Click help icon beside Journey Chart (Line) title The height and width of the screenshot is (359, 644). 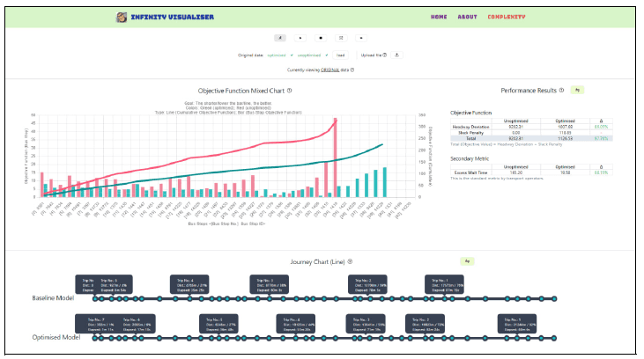pyautogui.click(x=351, y=261)
